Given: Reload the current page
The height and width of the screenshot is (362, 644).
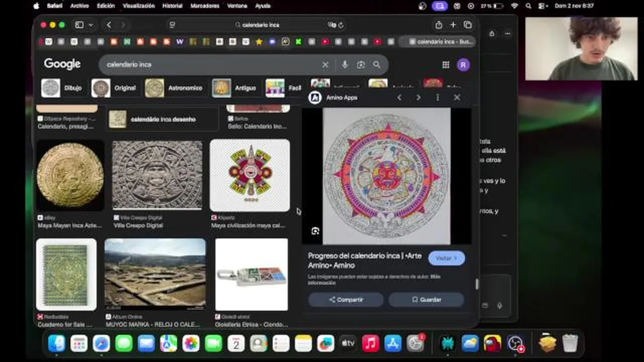Looking at the screenshot, I should [x=341, y=25].
